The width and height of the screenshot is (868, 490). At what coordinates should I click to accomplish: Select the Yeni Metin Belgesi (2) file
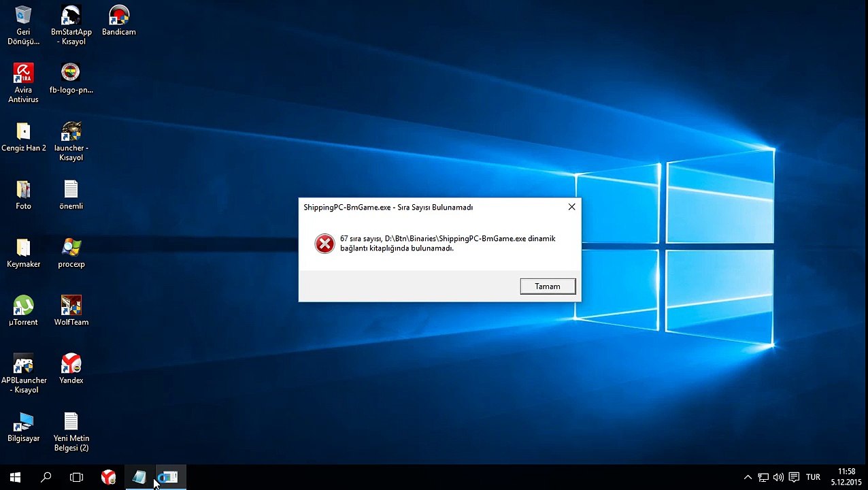pyautogui.click(x=71, y=432)
